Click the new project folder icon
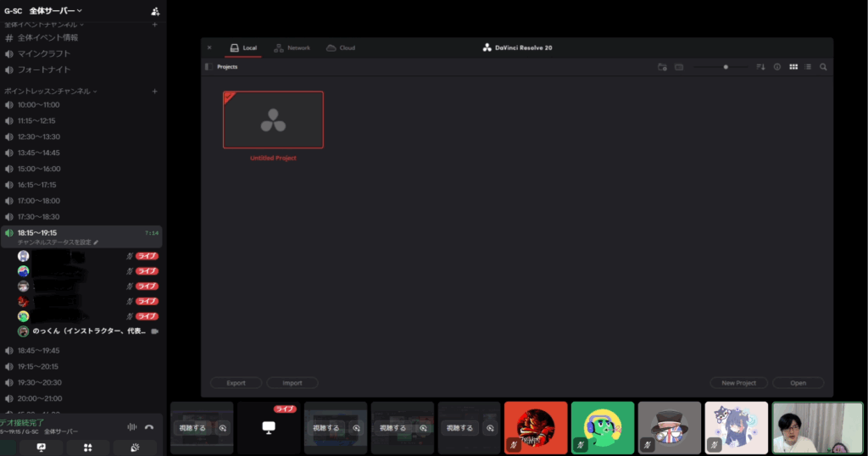Screen dimensions: 868x456 663,66
